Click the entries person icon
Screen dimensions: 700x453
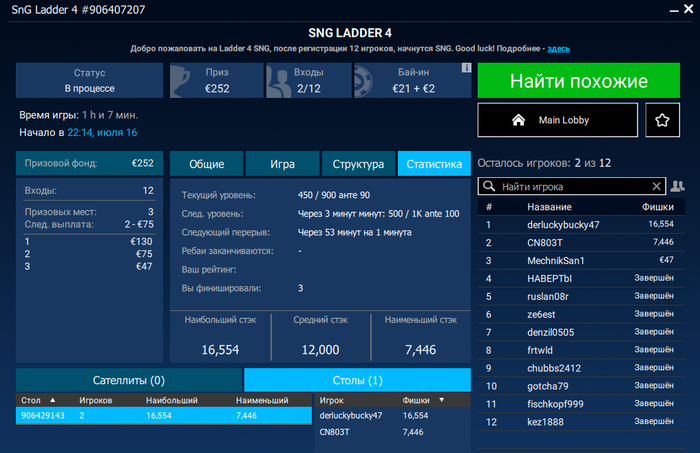[278, 83]
